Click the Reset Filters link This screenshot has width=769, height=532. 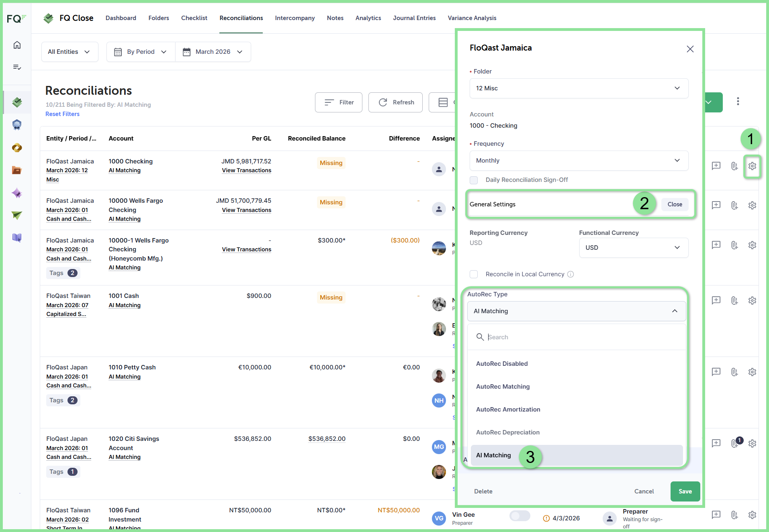[x=63, y=114]
